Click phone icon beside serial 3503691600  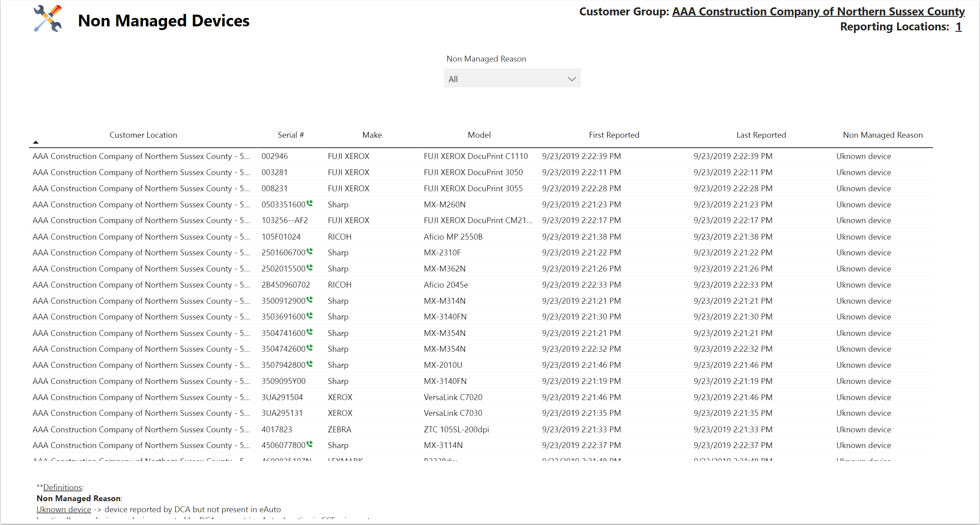pos(310,315)
